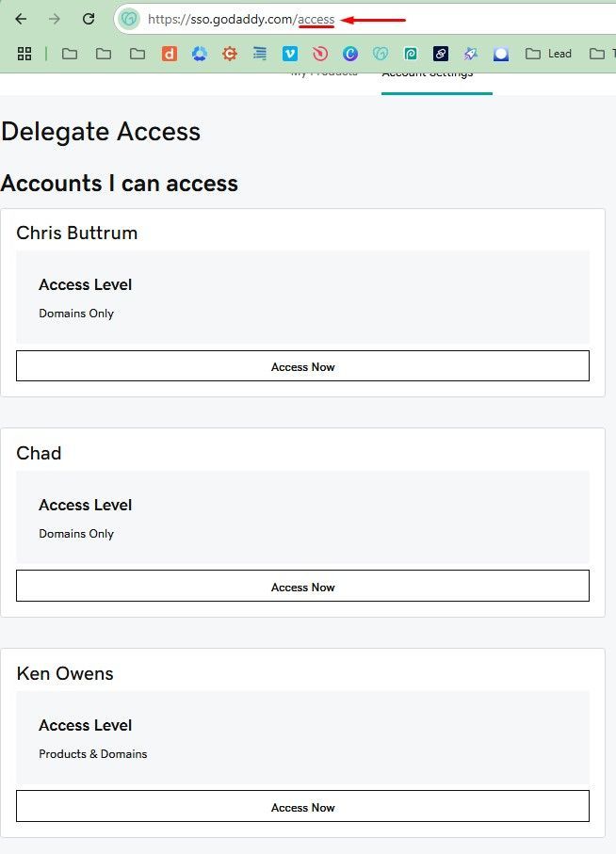Click the GoDaddy site icon in address bar
The width and height of the screenshot is (616, 854).
click(130, 19)
